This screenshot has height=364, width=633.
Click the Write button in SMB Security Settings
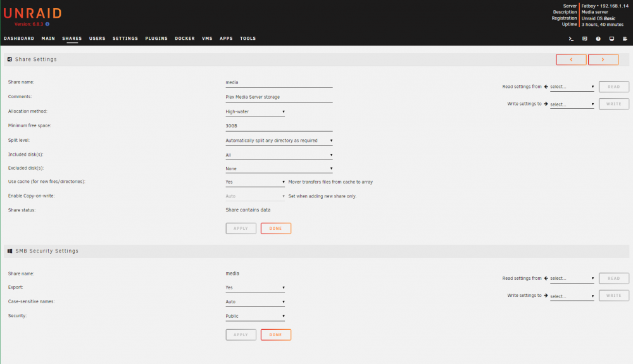pos(613,296)
